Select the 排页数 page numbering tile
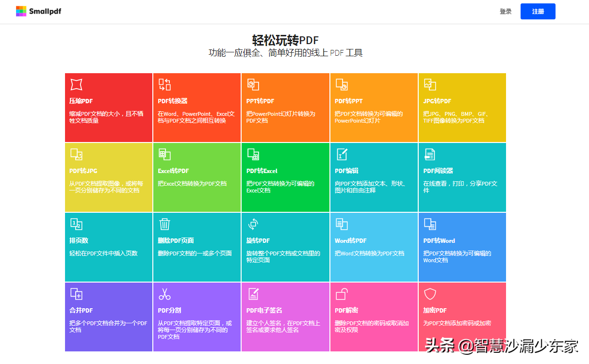The width and height of the screenshot is (589, 364). click(109, 247)
